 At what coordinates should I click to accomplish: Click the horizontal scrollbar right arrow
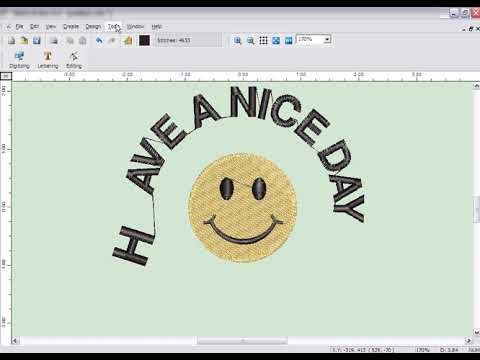469,340
